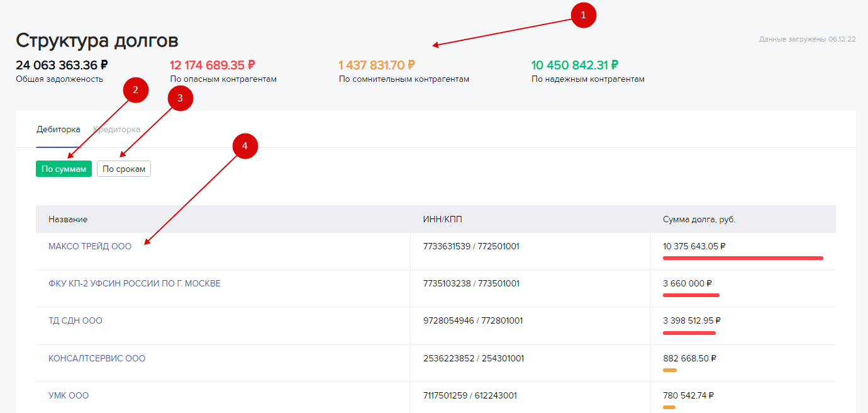Click the red annotation marker numbered 1
The width and height of the screenshot is (868, 413).
[583, 16]
